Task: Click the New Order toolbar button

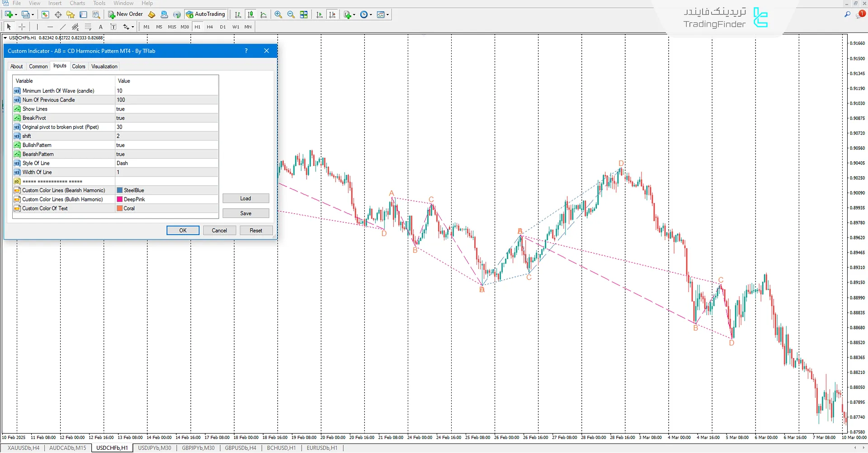Action: [x=125, y=14]
